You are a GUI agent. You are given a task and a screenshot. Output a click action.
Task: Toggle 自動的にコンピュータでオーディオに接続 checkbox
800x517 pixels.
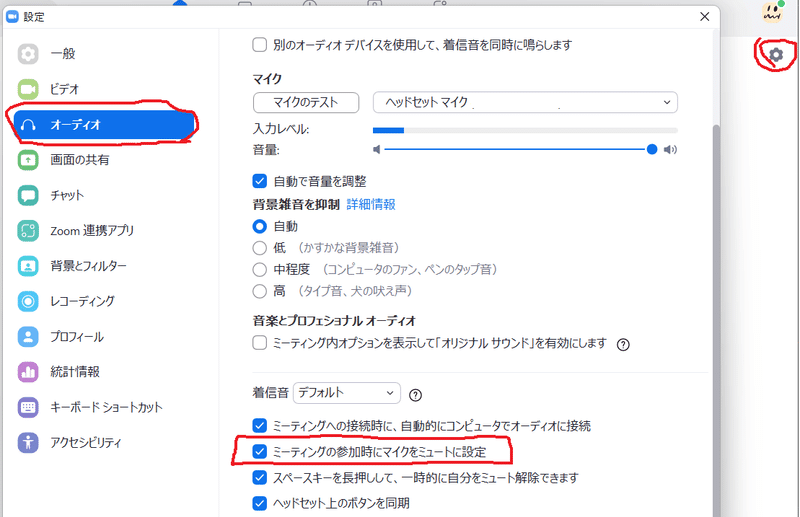pos(260,426)
